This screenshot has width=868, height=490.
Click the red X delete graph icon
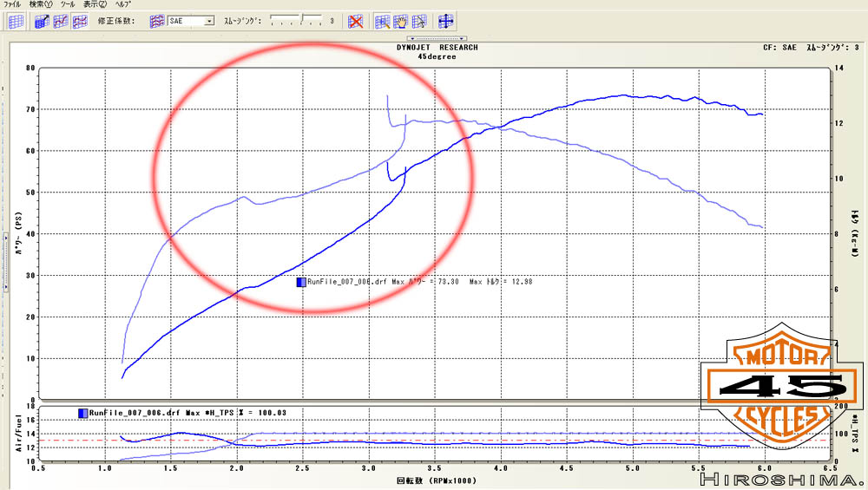355,21
